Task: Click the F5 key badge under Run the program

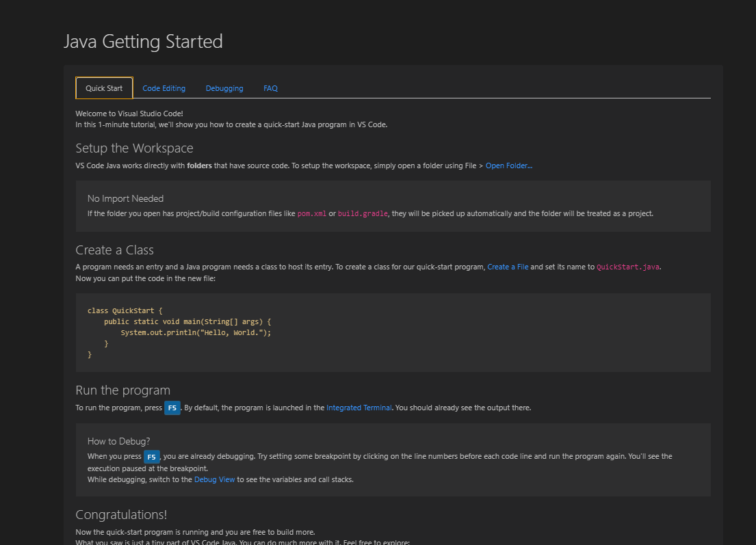Action: click(172, 408)
